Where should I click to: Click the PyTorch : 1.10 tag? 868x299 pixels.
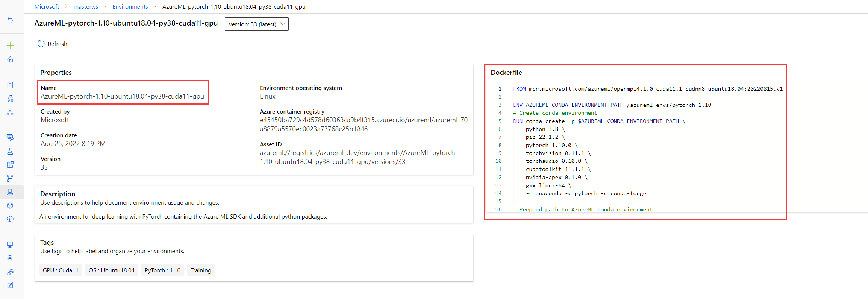(x=163, y=270)
